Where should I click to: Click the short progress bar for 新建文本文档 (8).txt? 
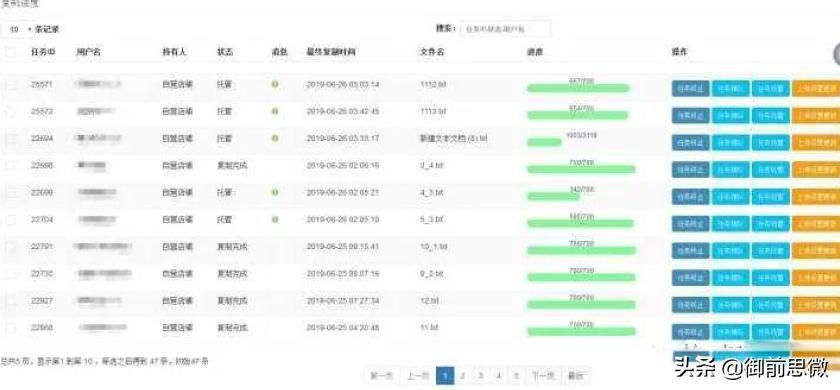click(544, 142)
